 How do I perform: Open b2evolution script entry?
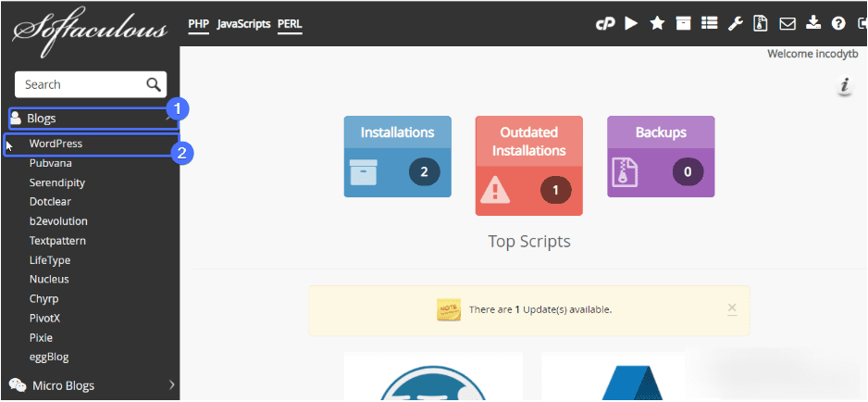[58, 220]
